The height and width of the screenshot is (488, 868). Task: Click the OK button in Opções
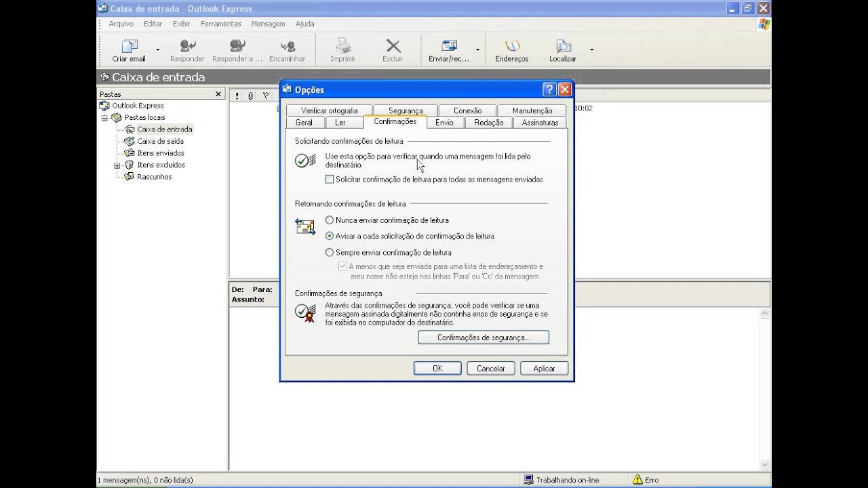[437, 369]
